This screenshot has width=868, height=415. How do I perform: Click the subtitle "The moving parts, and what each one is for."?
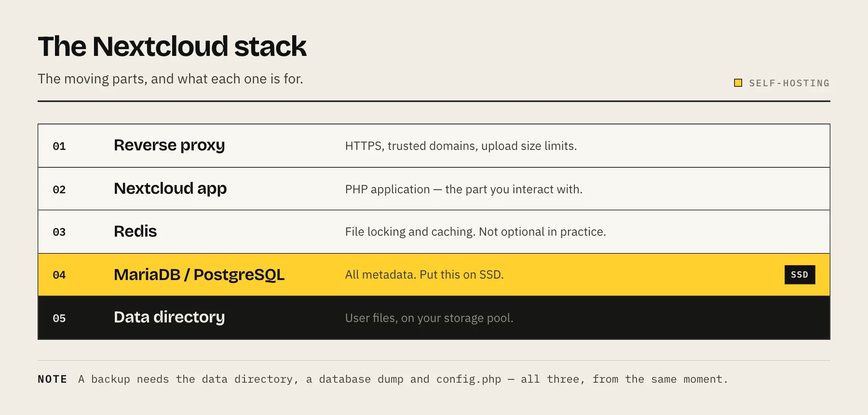coord(170,79)
